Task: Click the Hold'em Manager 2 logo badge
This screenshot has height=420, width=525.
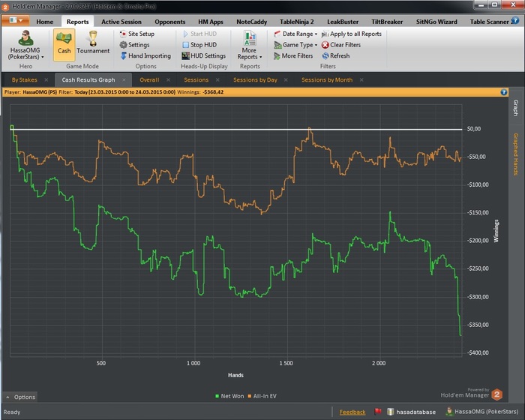Action: tap(496, 394)
